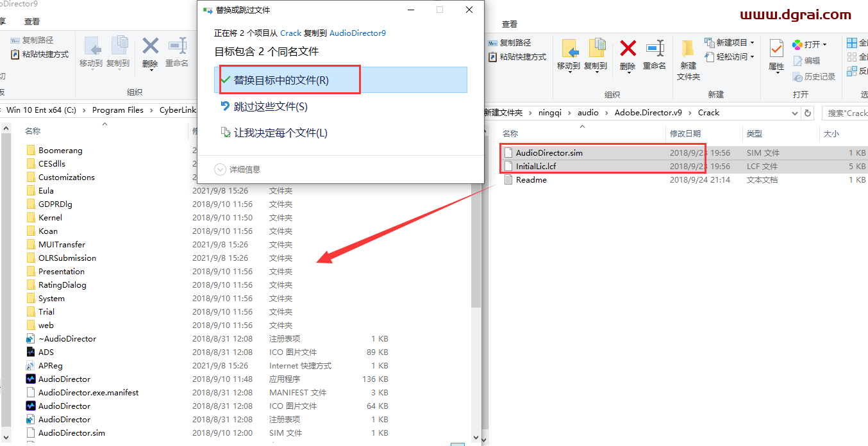Screen dimensions: 868x446
Task: Select the Customizations folder
Action: (x=67, y=177)
